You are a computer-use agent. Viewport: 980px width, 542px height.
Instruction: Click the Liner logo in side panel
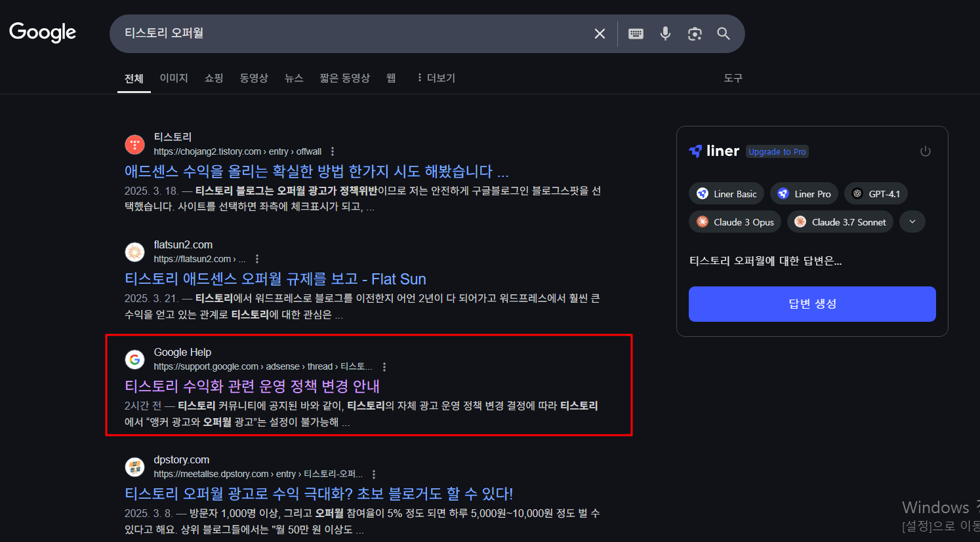click(x=714, y=151)
